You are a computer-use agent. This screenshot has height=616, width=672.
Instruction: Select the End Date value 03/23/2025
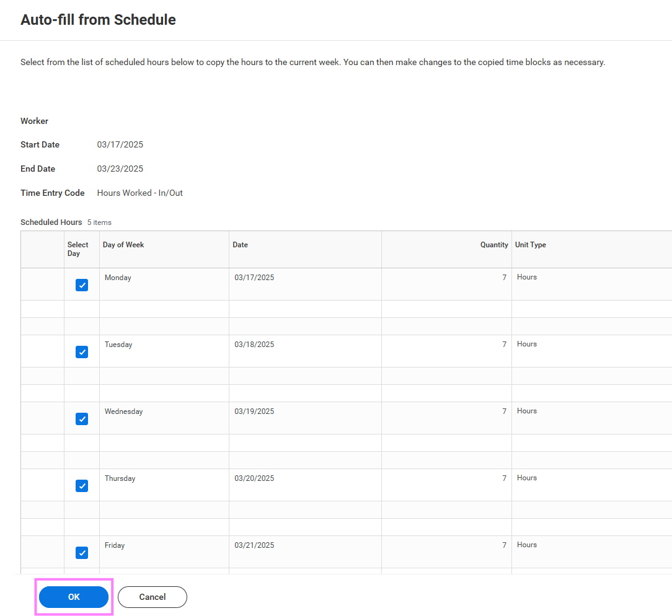[x=120, y=169]
